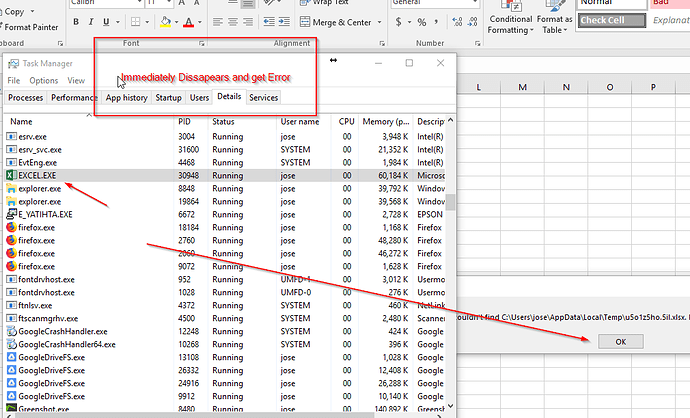The image size is (690, 418).
Task: Apply the red Font Color
Action: [189, 22]
